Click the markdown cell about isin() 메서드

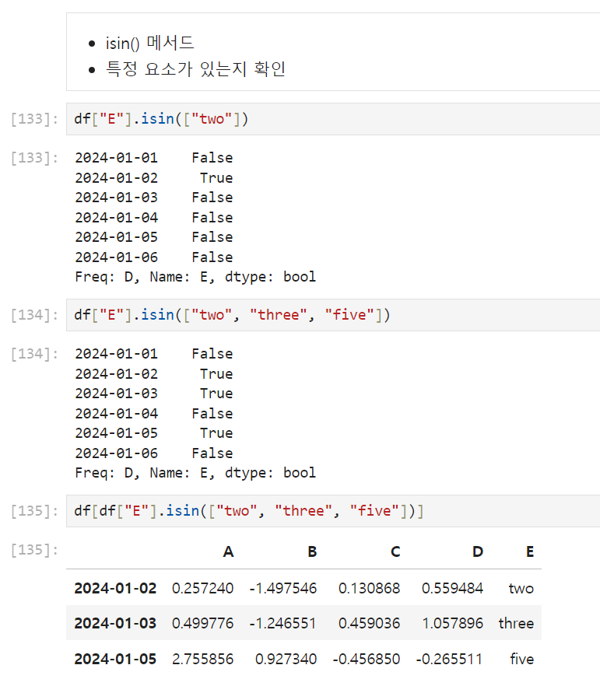(333, 52)
